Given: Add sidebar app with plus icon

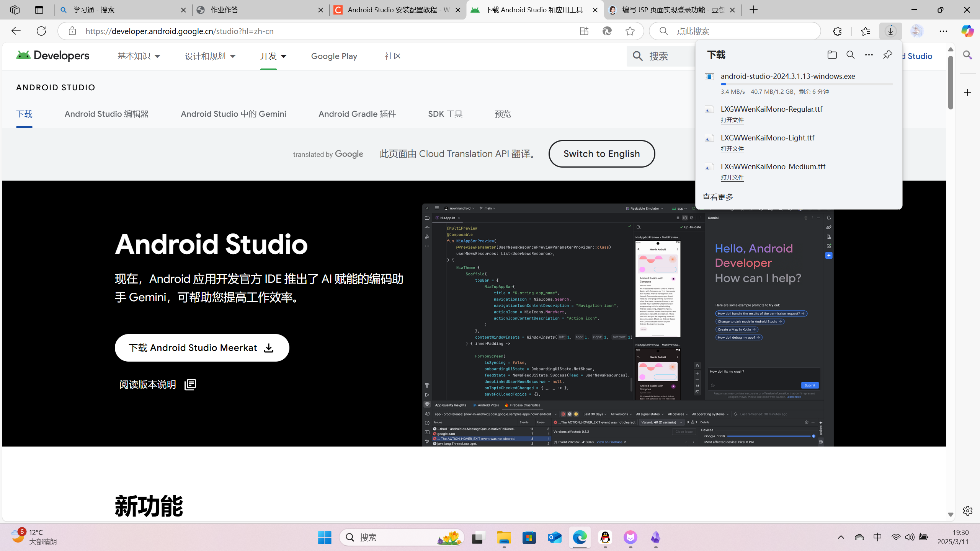Looking at the screenshot, I should pyautogui.click(x=967, y=93).
